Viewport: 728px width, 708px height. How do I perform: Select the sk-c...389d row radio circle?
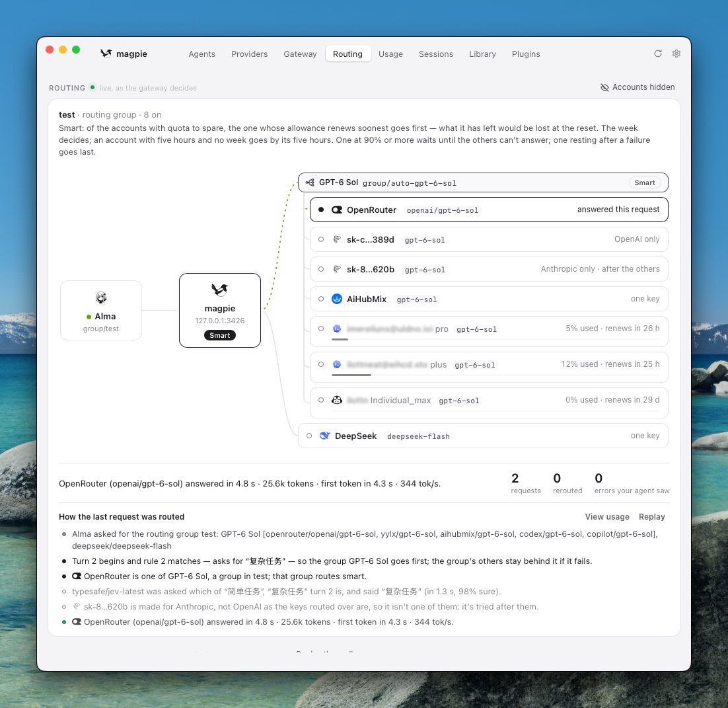(321, 239)
